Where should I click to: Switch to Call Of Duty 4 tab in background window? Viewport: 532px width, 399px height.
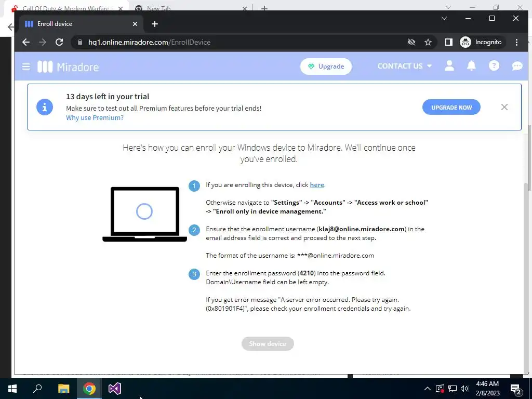coord(66,8)
